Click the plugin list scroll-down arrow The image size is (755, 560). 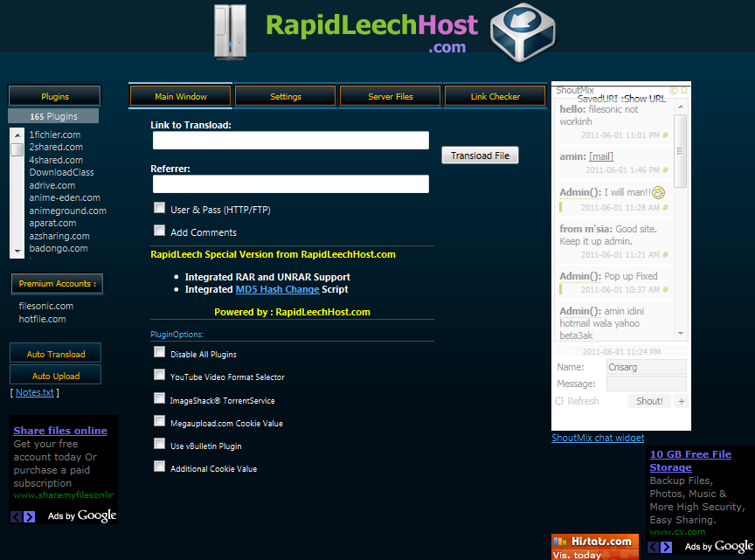click(17, 252)
